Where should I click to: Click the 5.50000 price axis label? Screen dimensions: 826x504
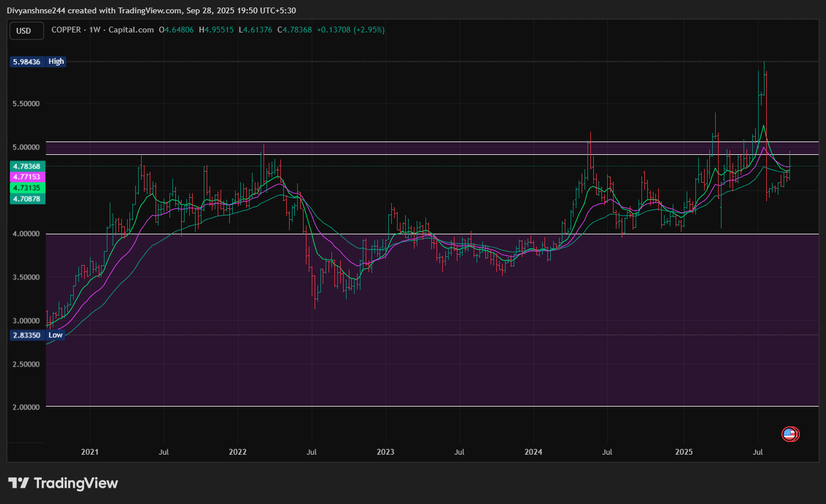point(26,104)
